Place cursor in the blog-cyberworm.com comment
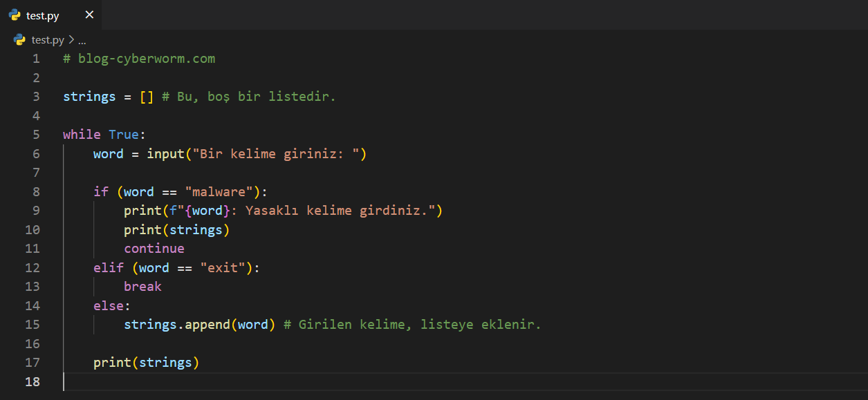 coord(146,59)
